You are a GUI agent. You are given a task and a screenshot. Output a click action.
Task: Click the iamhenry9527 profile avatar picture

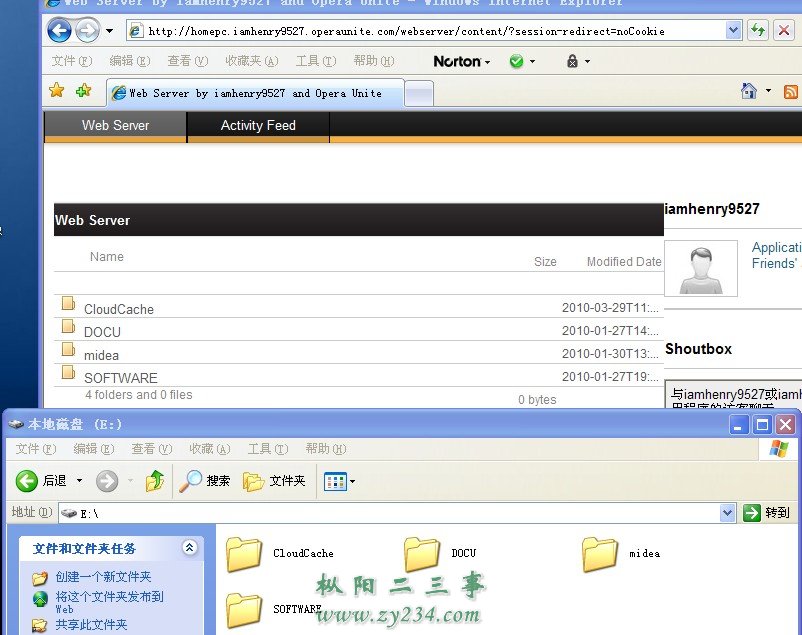(x=701, y=269)
